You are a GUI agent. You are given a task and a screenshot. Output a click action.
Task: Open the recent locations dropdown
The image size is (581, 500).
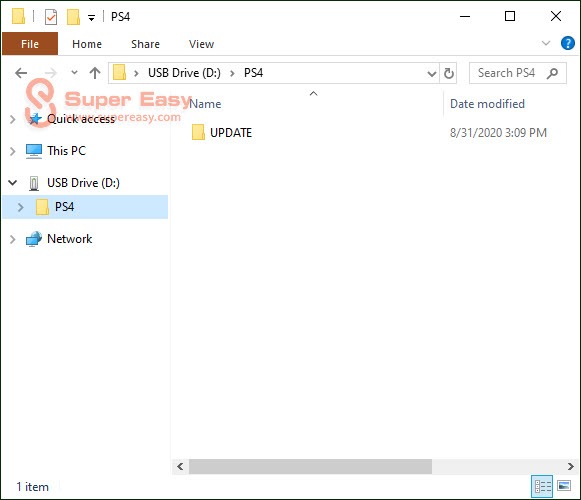pyautogui.click(x=74, y=73)
